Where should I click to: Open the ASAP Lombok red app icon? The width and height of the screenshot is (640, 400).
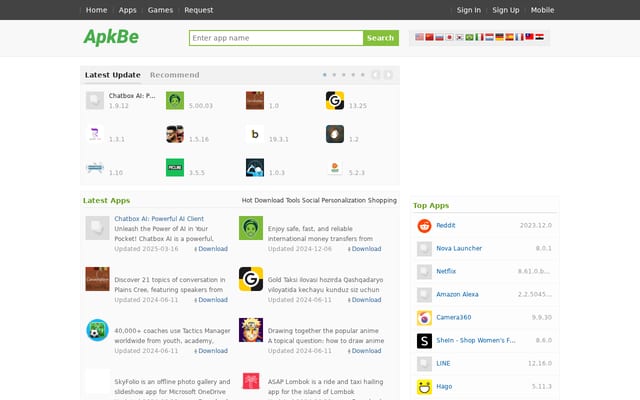[x=251, y=381]
